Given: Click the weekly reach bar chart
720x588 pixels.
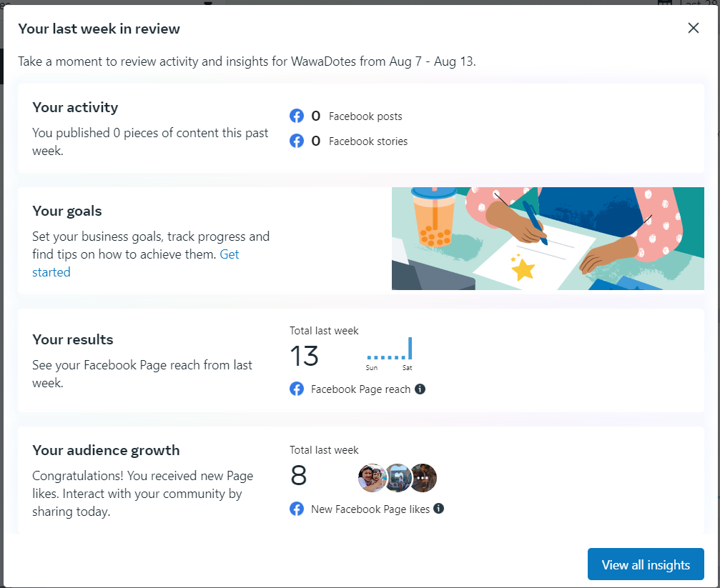Looking at the screenshot, I should click(389, 350).
